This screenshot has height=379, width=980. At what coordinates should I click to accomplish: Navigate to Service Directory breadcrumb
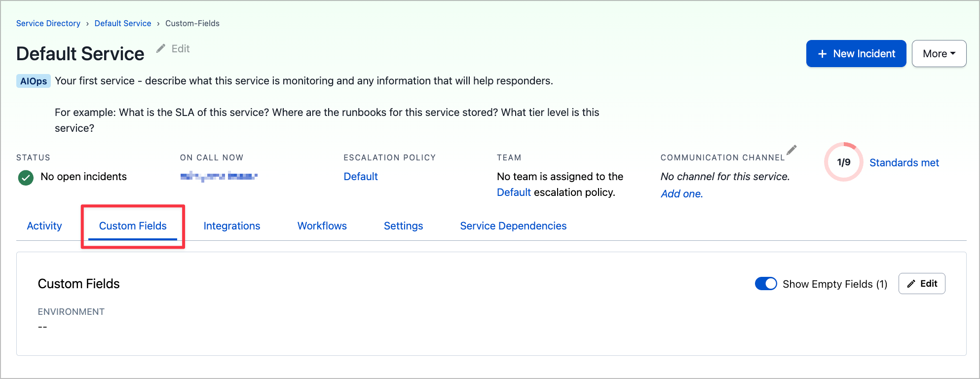(x=48, y=23)
